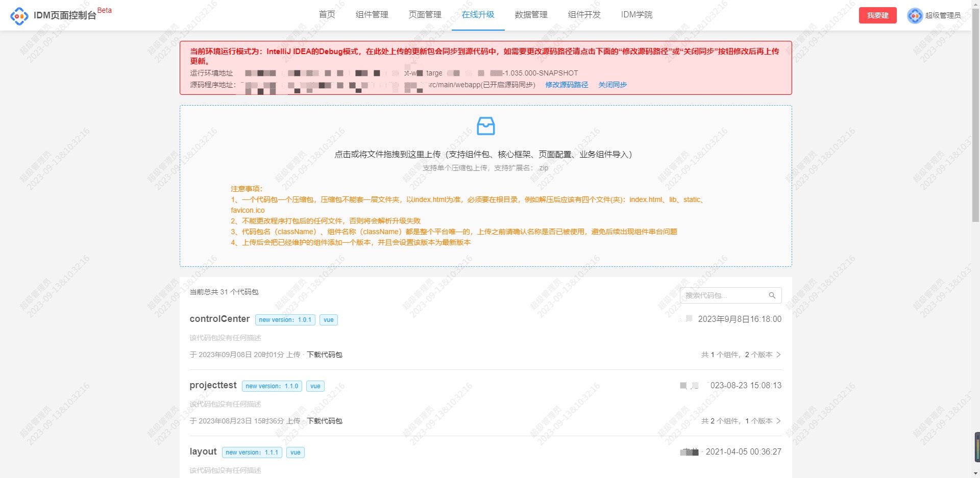This screenshot has height=478, width=980.
Task: Download controlCenter code package
Action: pyautogui.click(x=325, y=355)
